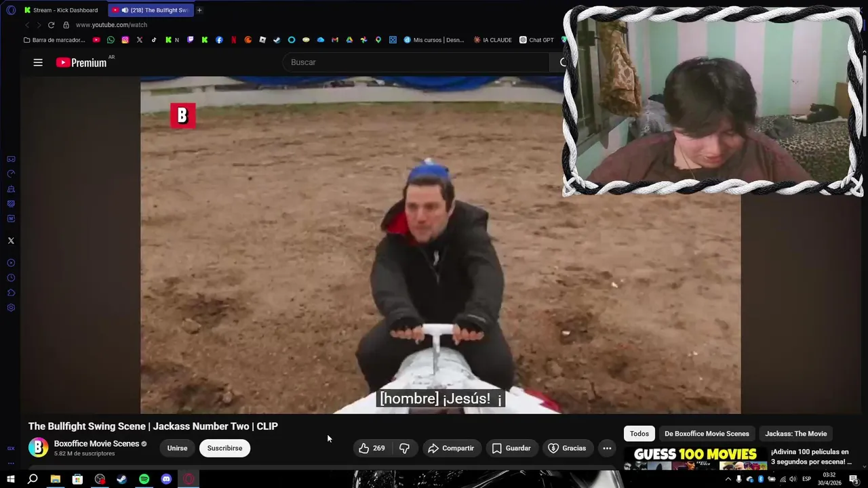Screen dimensions: 868x488
Task: Open Discord from the Windows taskbar
Action: tap(166, 479)
